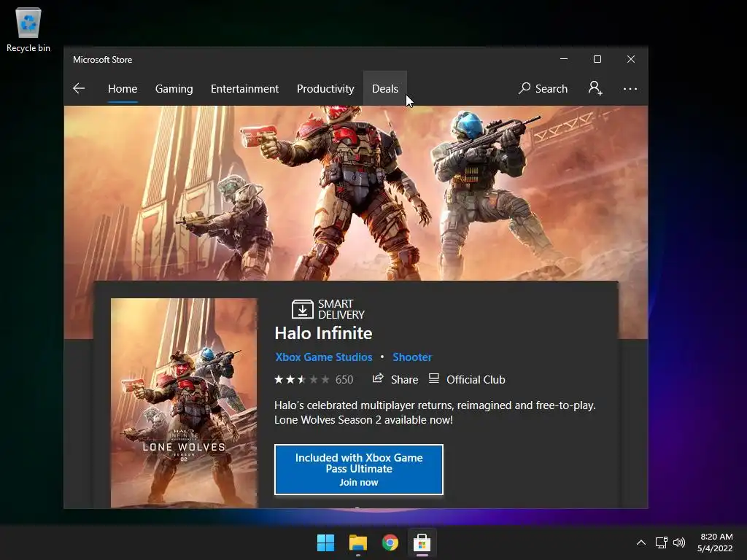The width and height of the screenshot is (747, 560).
Task: Open the three-dots more menu
Action: [x=630, y=89]
